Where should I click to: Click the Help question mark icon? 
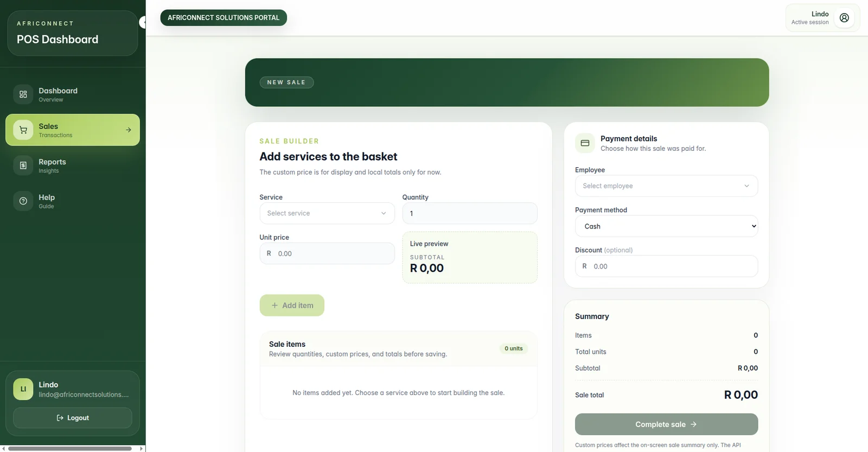click(23, 201)
